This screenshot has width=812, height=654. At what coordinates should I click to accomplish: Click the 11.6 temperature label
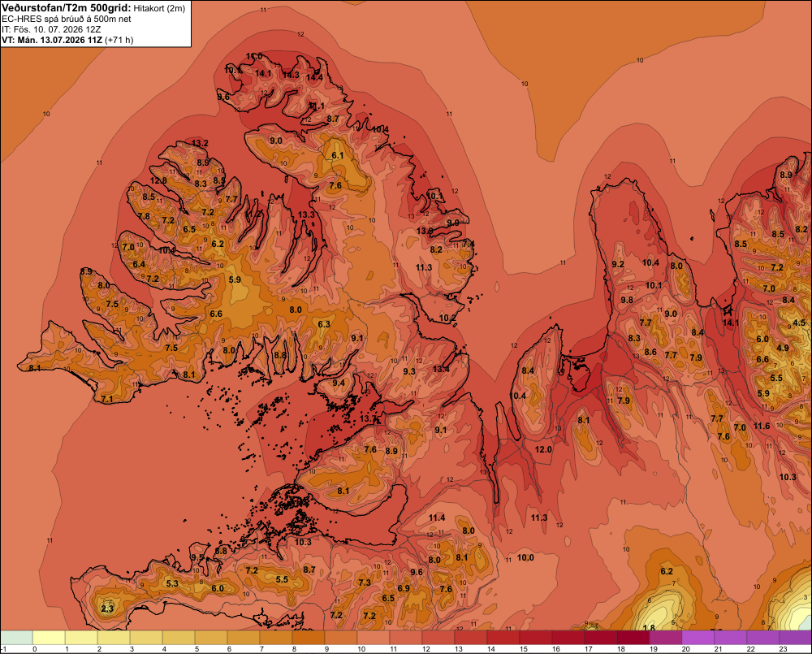coord(762,426)
